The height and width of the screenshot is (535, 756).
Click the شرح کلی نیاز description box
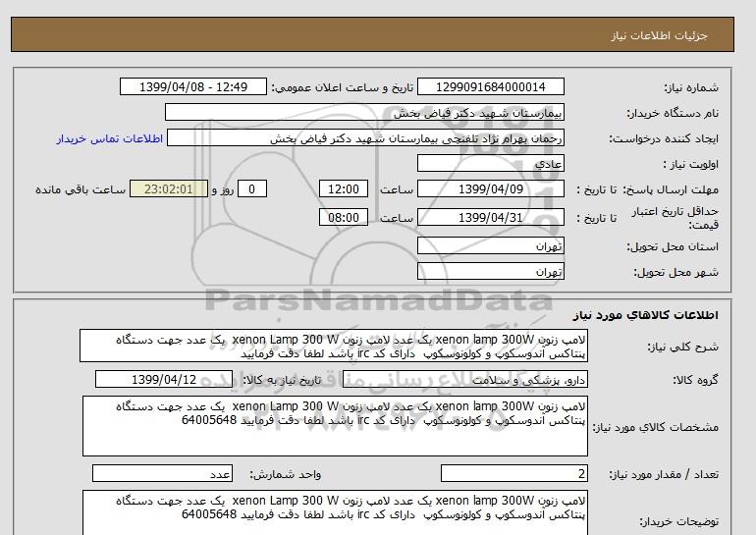334,346
